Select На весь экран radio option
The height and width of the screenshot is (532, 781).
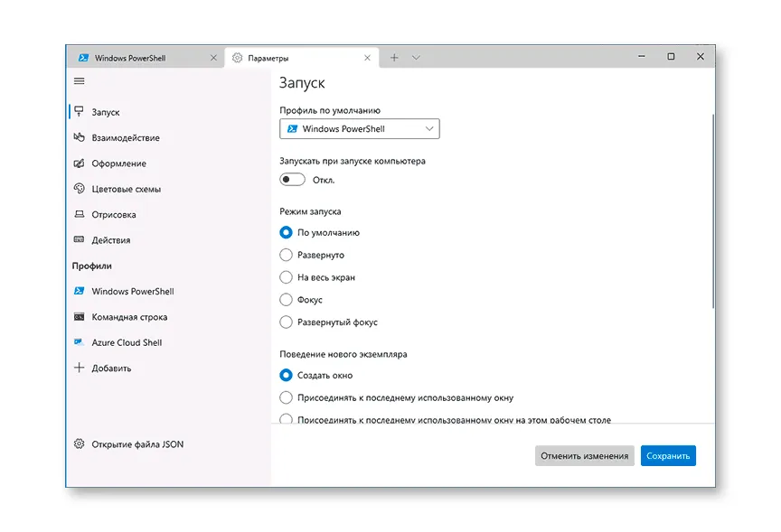(287, 277)
